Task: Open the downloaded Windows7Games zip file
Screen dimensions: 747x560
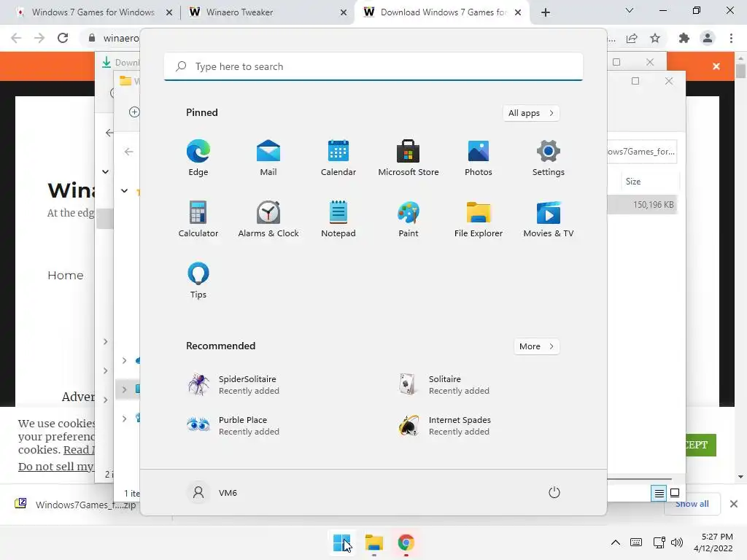Action: pyautogui.click(x=76, y=505)
